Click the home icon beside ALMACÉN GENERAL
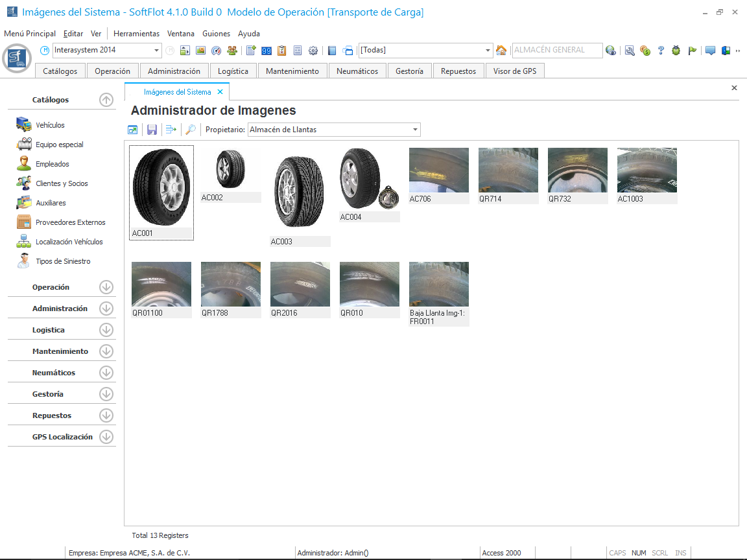 pyautogui.click(x=501, y=51)
